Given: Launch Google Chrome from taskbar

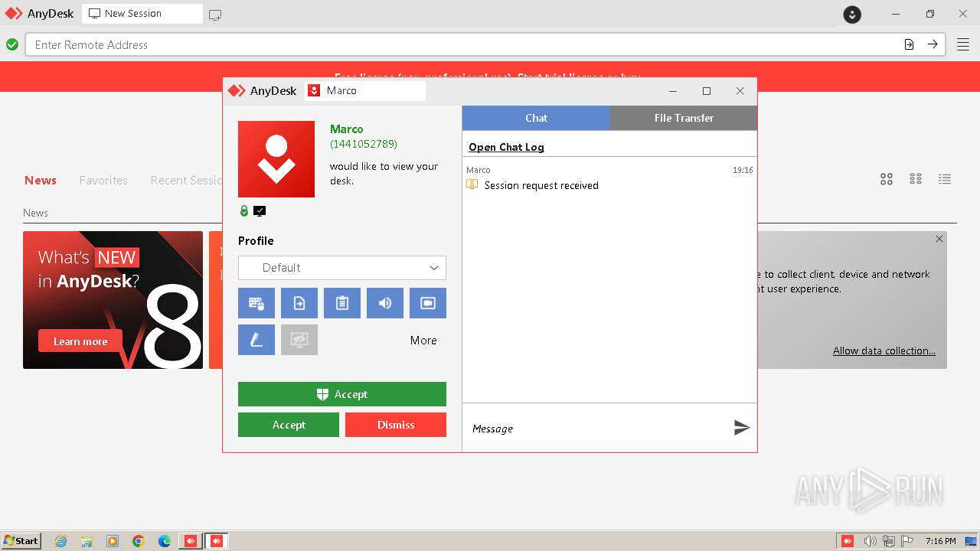Looking at the screenshot, I should point(139,541).
